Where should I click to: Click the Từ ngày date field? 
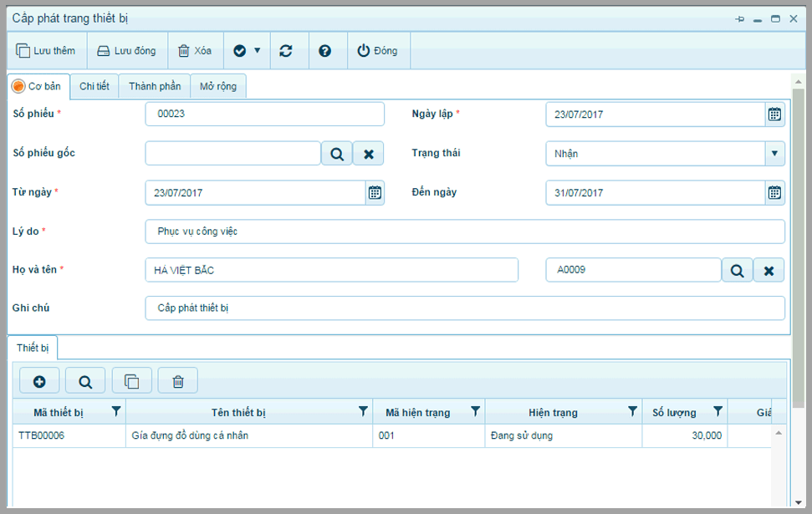pos(256,192)
